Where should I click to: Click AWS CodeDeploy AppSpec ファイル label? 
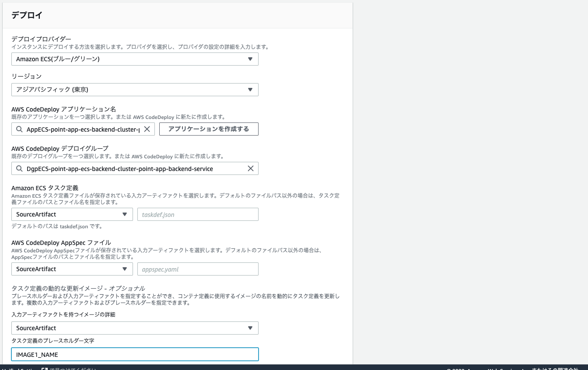click(x=61, y=242)
